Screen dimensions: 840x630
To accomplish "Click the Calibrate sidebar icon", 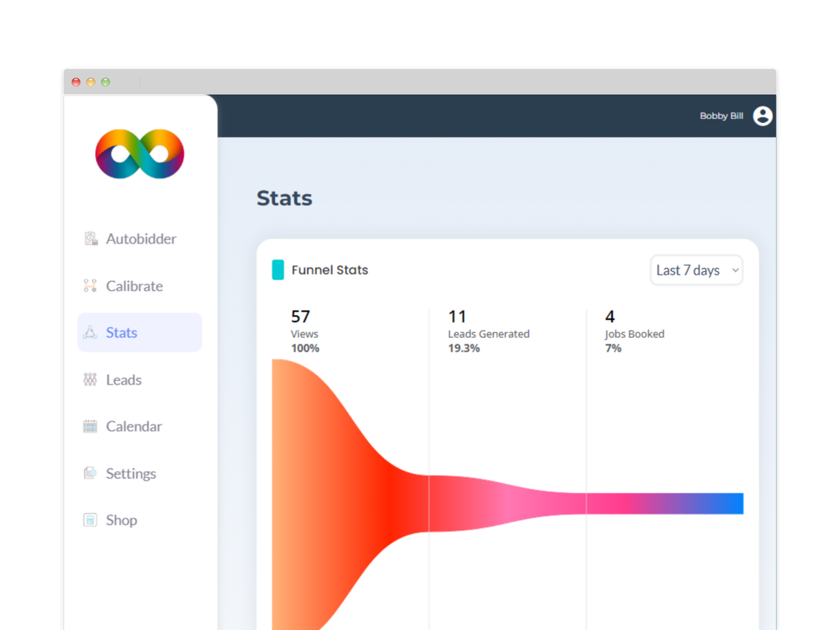I will click(x=90, y=286).
